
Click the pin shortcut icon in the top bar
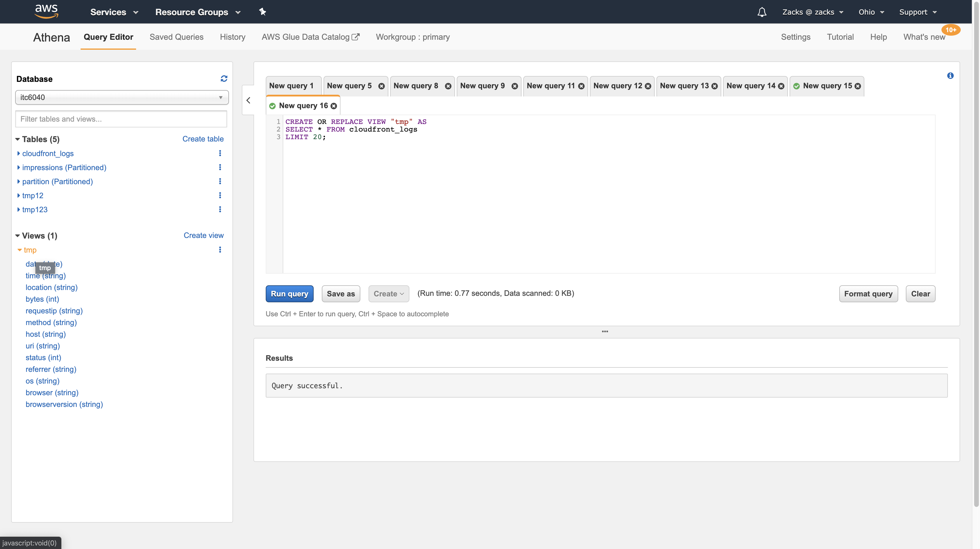[x=263, y=12]
